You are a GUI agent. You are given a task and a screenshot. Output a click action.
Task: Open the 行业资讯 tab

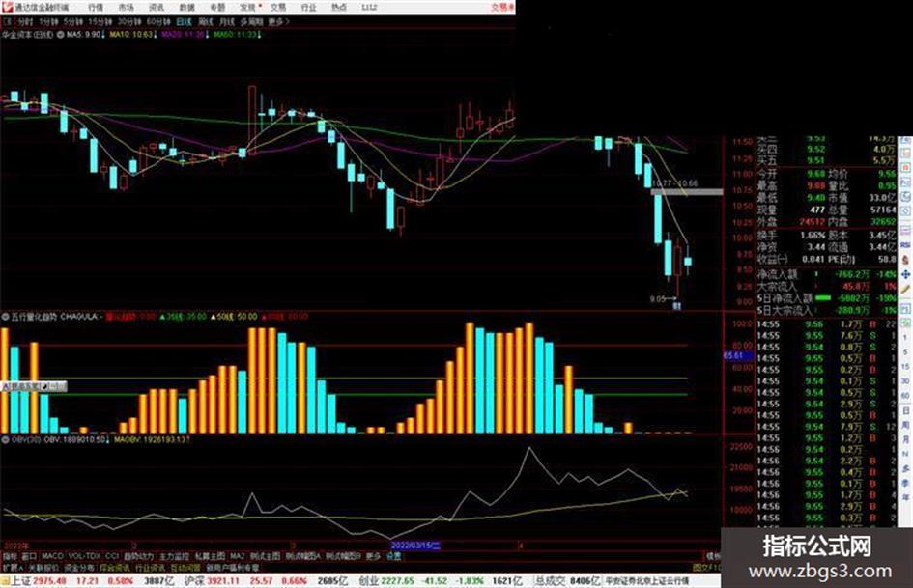coord(151,567)
